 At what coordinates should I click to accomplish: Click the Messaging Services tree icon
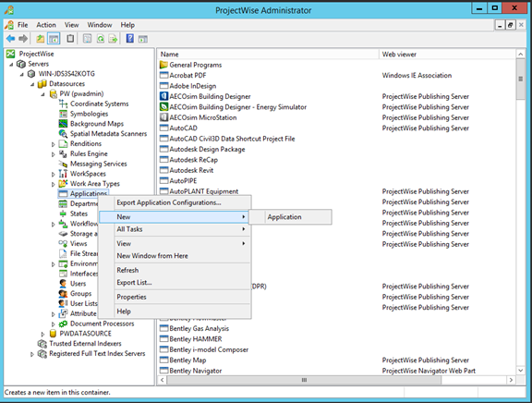click(x=63, y=164)
